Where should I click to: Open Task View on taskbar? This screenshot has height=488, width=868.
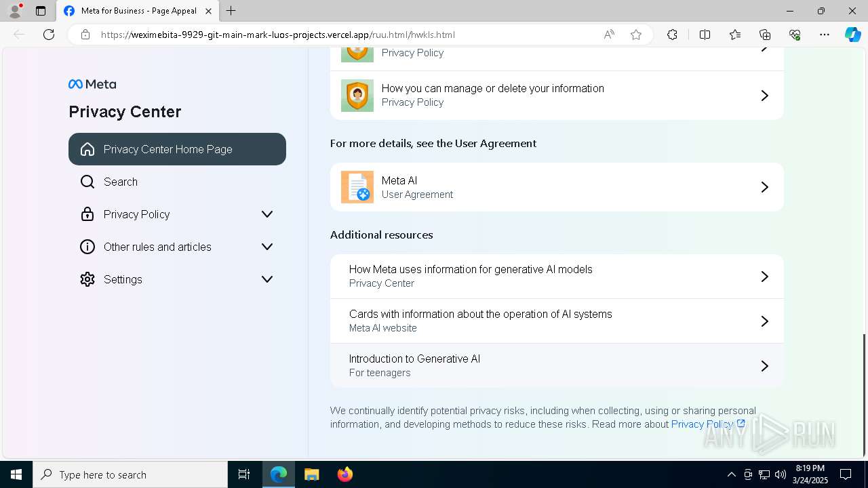click(x=244, y=474)
